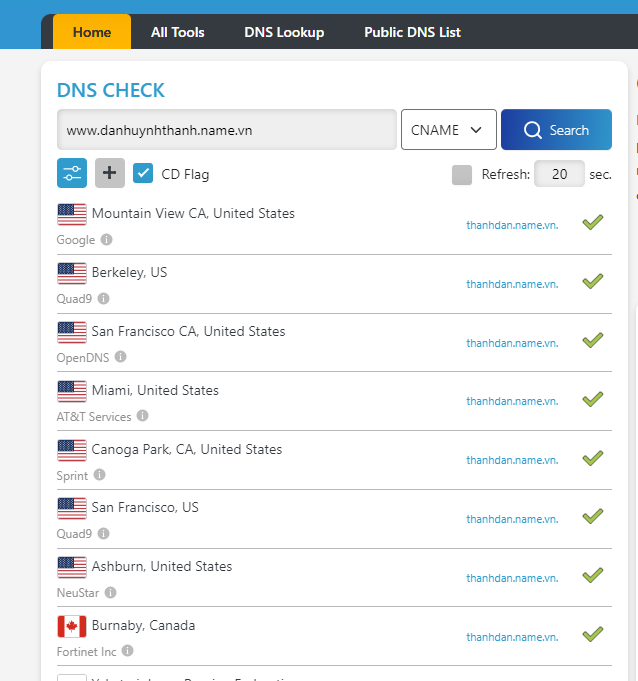Click info icon beside Sprint
The image size is (638, 681).
100,475
